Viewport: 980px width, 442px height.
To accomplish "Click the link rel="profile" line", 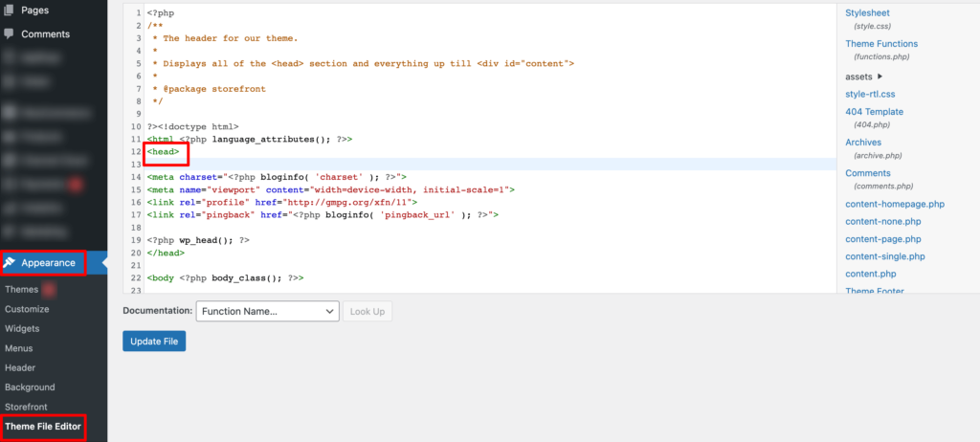I will tap(282, 202).
